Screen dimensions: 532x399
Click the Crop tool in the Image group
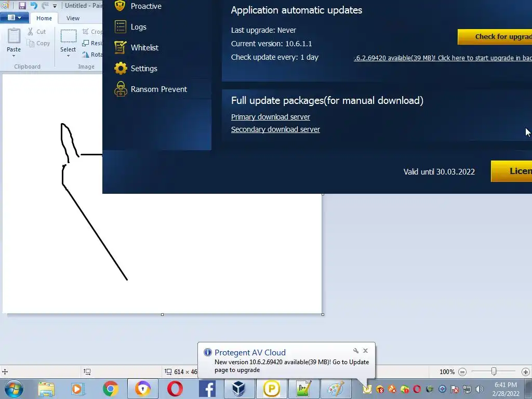pos(92,32)
